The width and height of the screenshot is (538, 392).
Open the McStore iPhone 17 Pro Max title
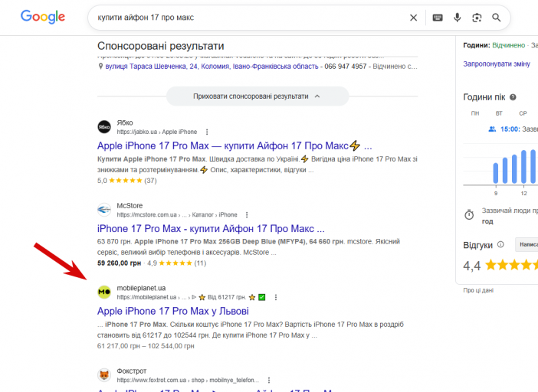211,229
